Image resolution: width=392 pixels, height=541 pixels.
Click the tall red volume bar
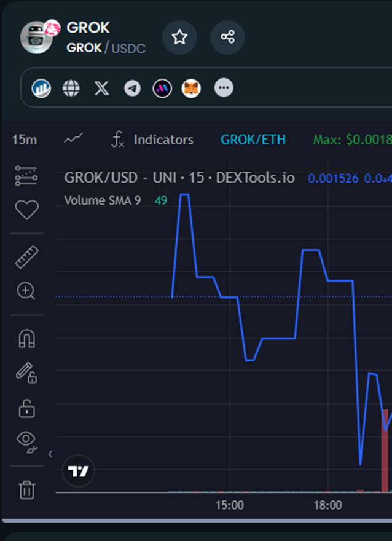point(385,450)
